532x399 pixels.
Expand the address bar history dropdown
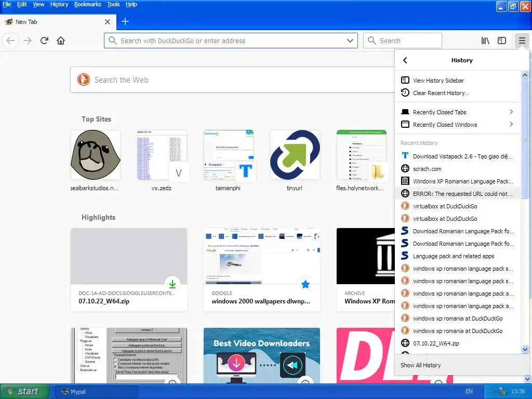pyautogui.click(x=350, y=41)
